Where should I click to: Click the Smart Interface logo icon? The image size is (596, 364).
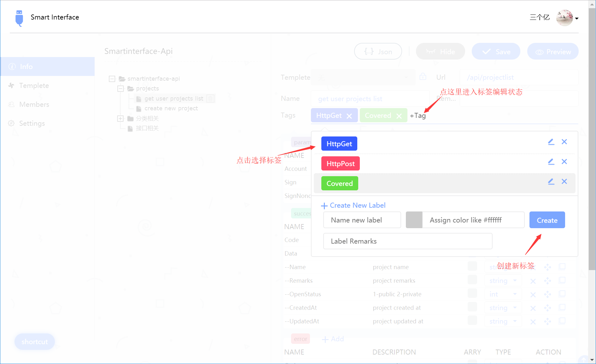pos(19,18)
